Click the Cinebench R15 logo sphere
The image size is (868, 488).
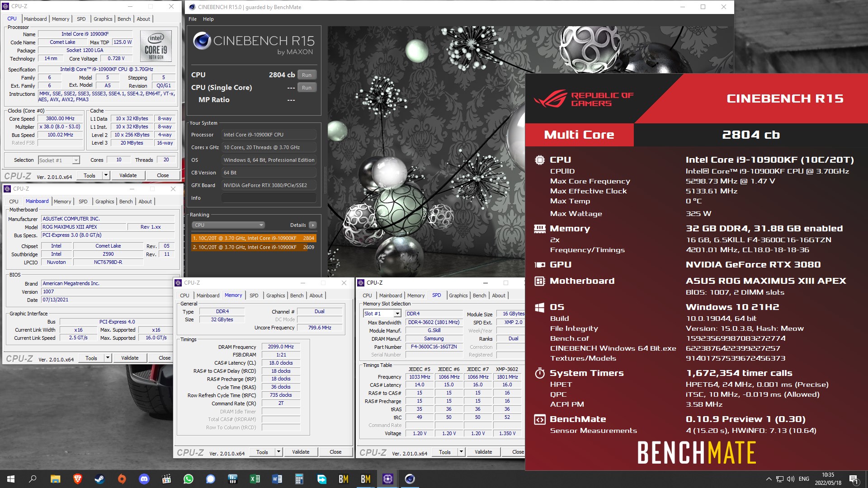(202, 41)
